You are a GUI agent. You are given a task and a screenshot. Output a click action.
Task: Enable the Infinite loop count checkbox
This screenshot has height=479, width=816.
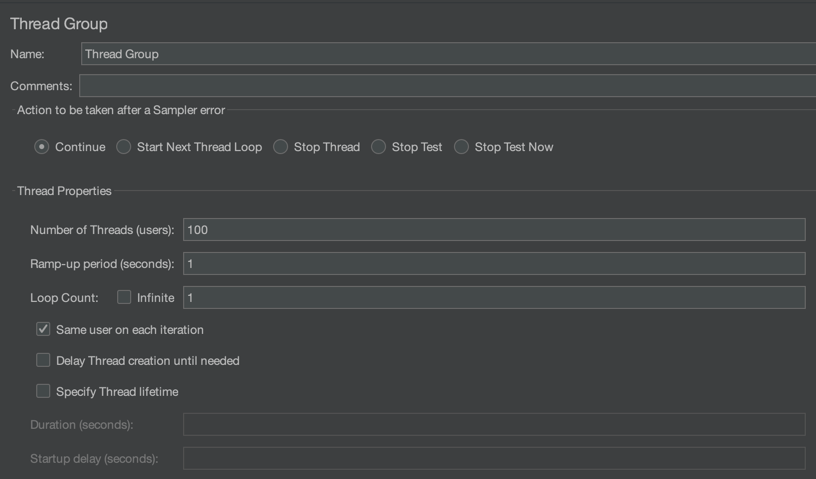[x=124, y=297]
